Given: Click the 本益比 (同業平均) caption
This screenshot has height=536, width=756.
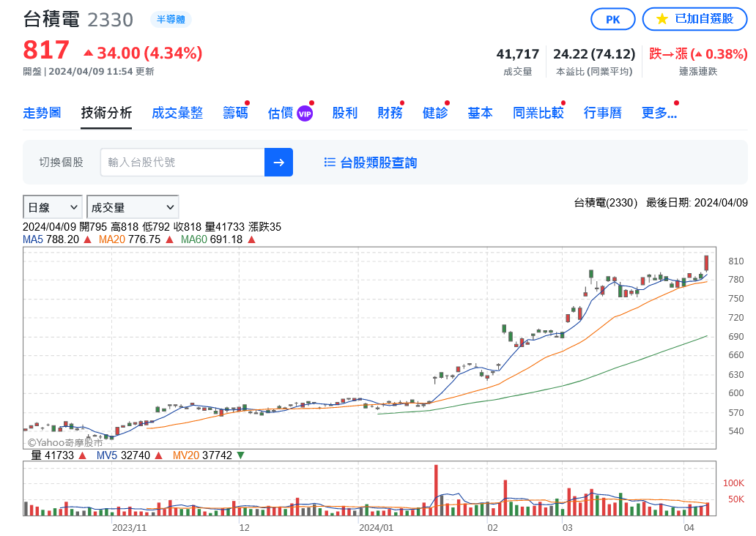Looking at the screenshot, I should pos(594,72).
